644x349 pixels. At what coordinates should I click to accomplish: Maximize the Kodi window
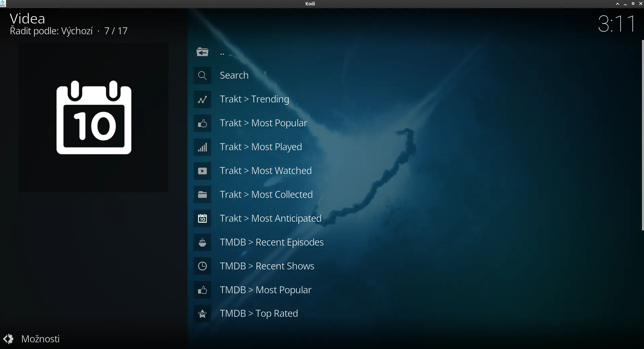tap(633, 4)
